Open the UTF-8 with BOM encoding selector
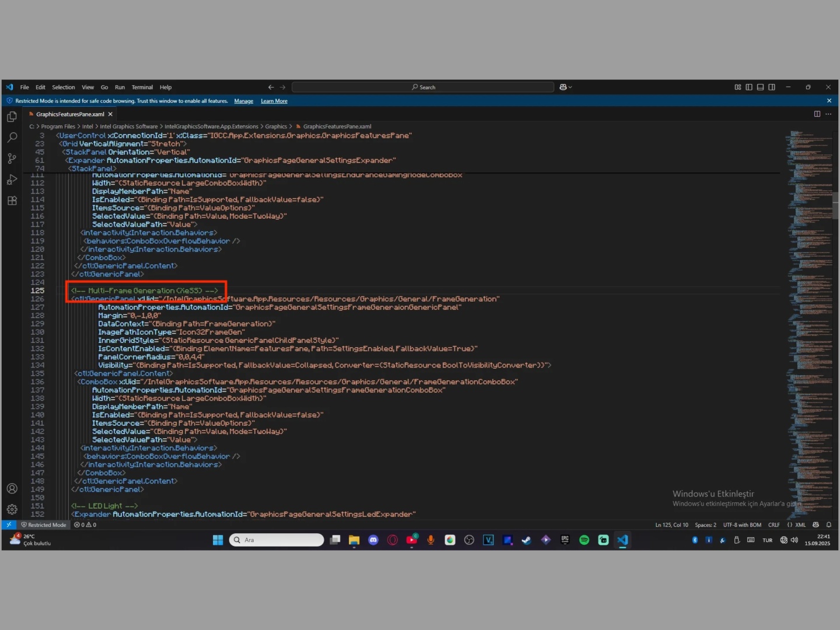The width and height of the screenshot is (840, 630). (x=742, y=525)
